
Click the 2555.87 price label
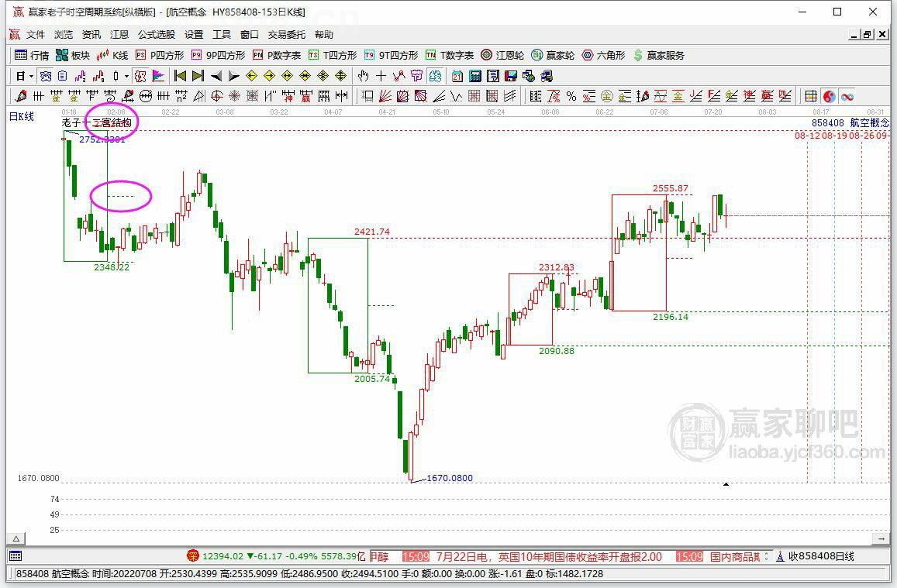[671, 188]
